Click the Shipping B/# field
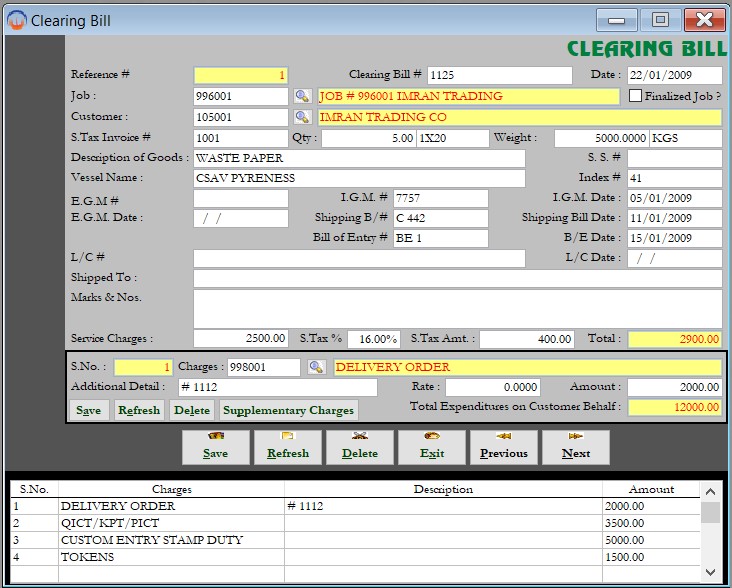Screen dimensions: 732x588 tap(441, 218)
